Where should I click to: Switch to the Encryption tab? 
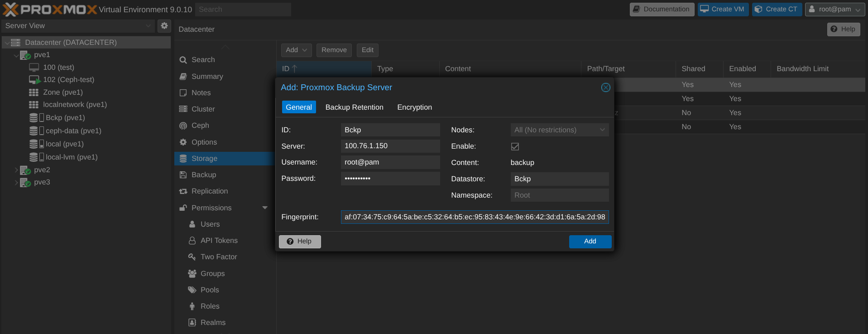(x=414, y=107)
